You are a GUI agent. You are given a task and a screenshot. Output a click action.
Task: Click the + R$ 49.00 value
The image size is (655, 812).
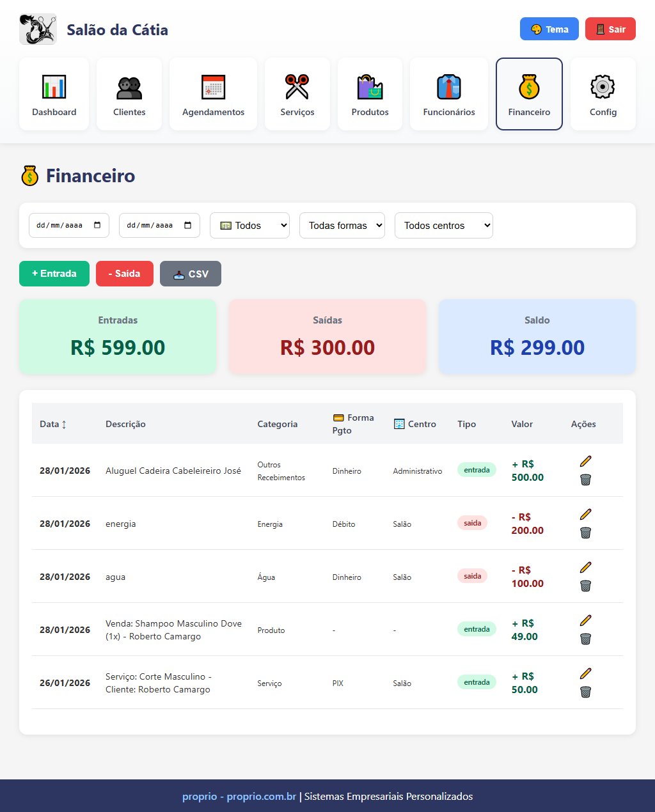tap(525, 630)
